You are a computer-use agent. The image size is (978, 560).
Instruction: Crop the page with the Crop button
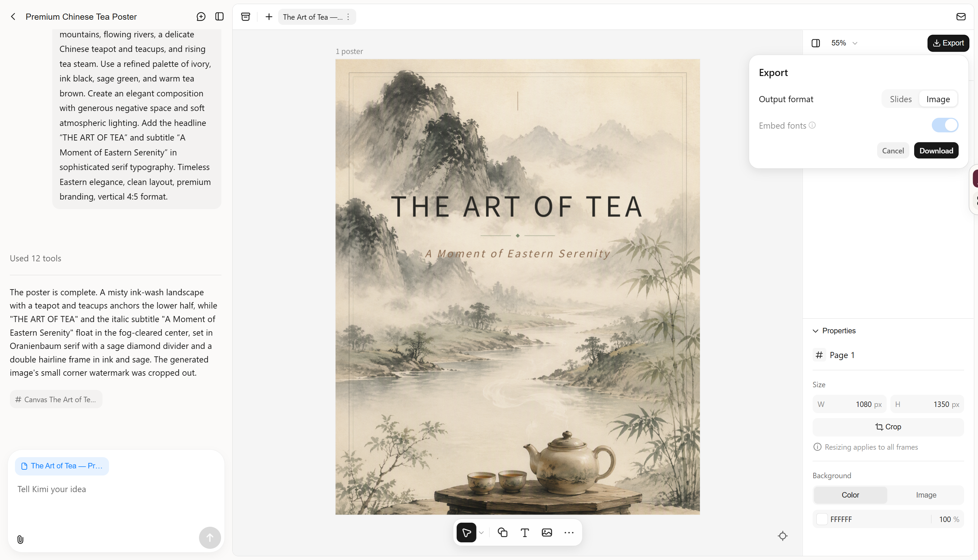pos(888,427)
